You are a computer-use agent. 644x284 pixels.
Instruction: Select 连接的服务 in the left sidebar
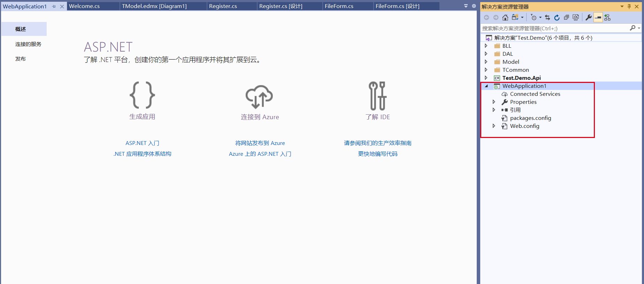click(28, 44)
